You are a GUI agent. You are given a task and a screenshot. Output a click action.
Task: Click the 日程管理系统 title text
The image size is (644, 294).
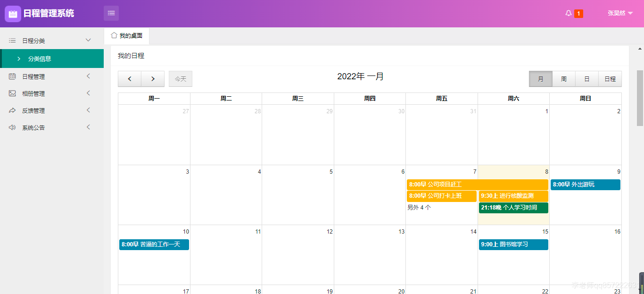[x=49, y=13]
